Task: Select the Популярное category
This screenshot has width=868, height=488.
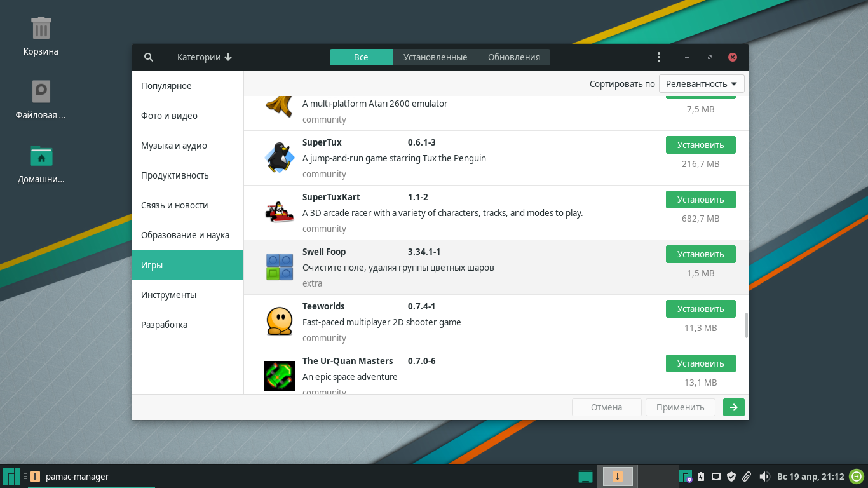Action: point(187,86)
